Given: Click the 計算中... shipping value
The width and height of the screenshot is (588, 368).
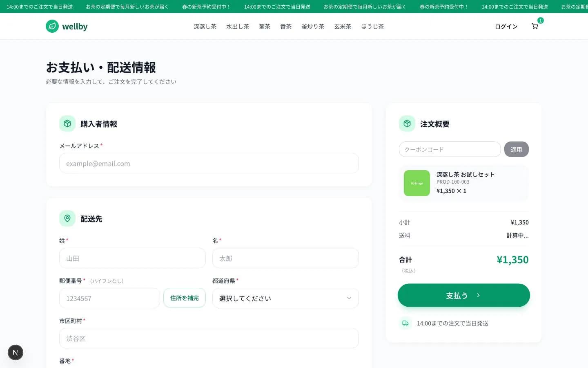Looking at the screenshot, I should [517, 236].
